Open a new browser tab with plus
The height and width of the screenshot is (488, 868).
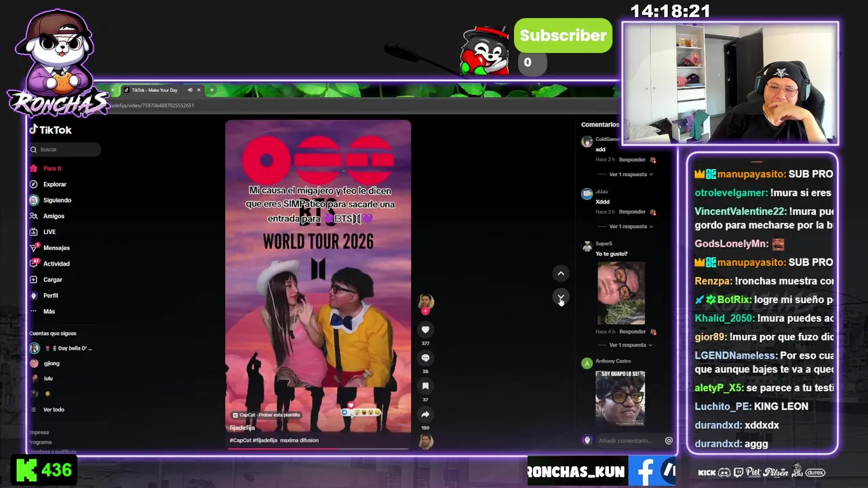(x=212, y=90)
